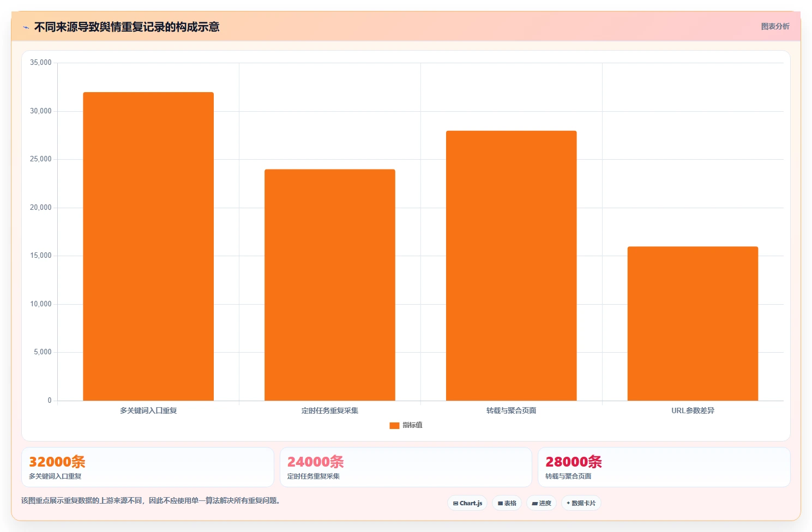Select the 转载与聚合页面 bar

[x=511, y=265]
